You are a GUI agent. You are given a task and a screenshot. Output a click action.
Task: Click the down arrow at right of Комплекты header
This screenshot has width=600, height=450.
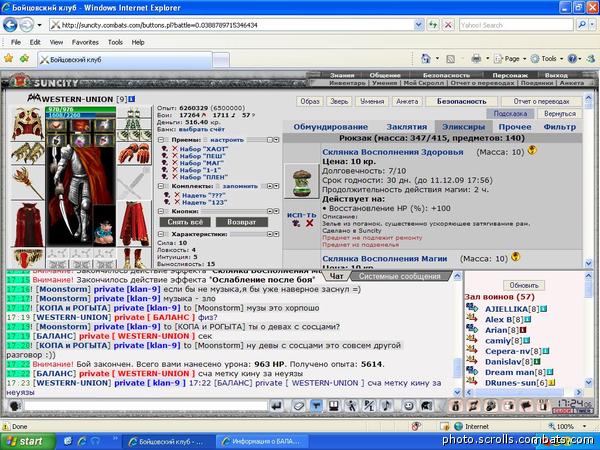(x=276, y=186)
